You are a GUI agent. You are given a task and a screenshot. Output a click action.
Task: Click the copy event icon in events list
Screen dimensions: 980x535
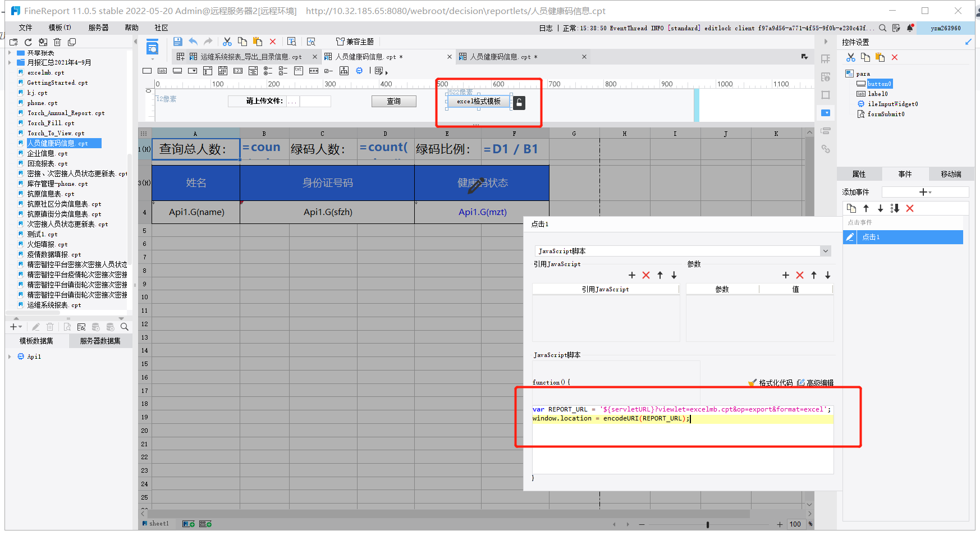pyautogui.click(x=851, y=208)
